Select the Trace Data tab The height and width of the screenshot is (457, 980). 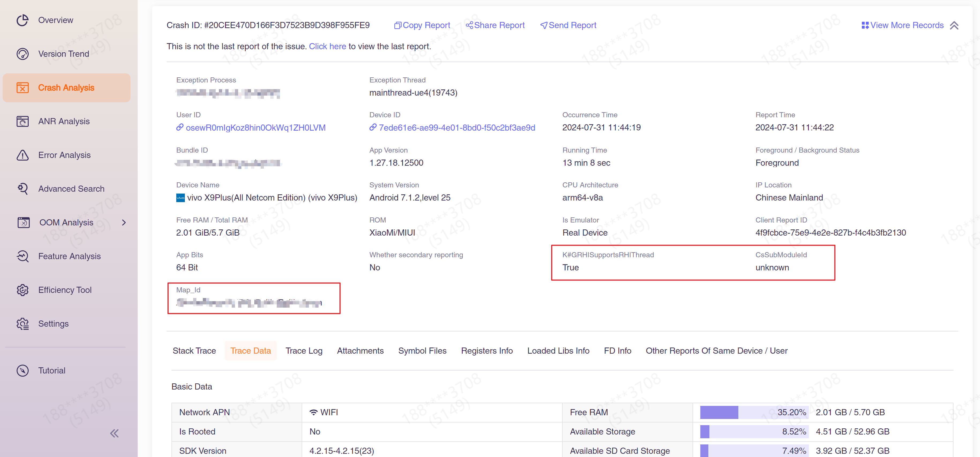click(251, 351)
